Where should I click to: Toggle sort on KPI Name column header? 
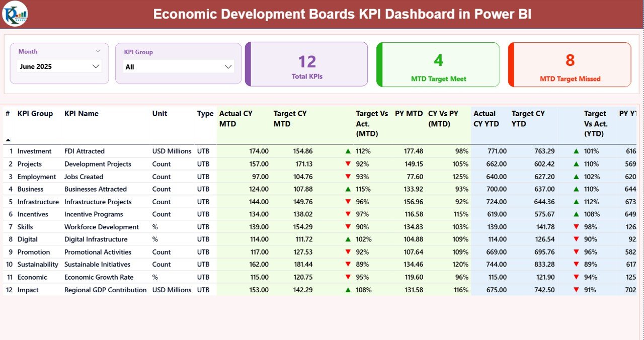[81, 114]
